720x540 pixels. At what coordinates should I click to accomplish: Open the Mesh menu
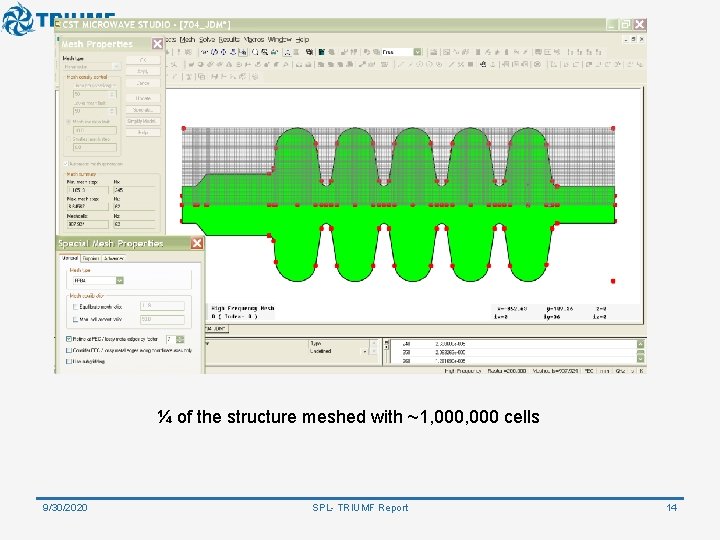coord(187,39)
